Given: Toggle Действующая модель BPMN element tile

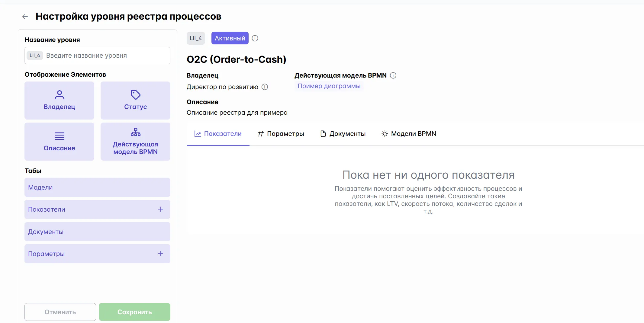Looking at the screenshot, I should 135,142.
